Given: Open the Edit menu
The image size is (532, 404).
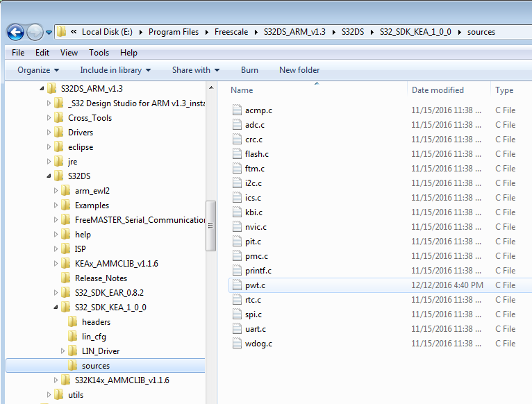Looking at the screenshot, I should point(42,53).
